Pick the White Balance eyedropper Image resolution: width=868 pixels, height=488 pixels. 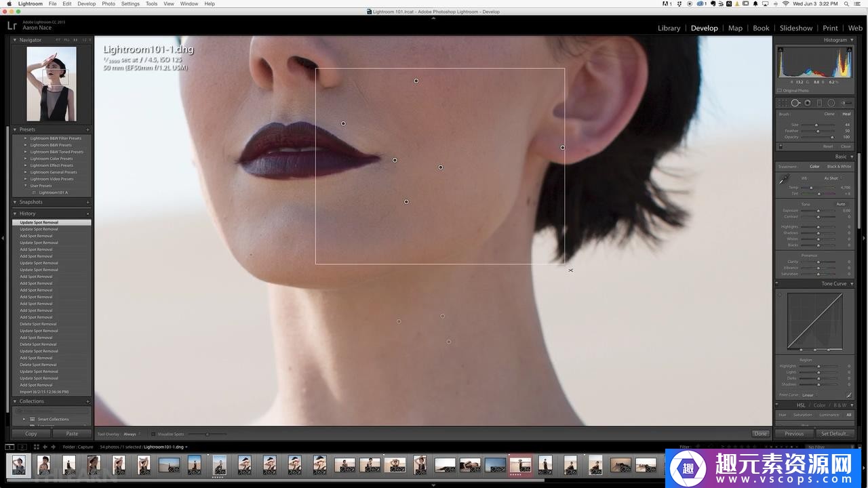tap(784, 179)
